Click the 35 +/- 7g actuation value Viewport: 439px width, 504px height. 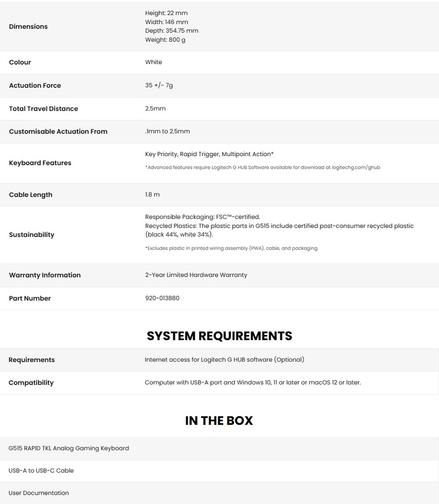click(159, 85)
